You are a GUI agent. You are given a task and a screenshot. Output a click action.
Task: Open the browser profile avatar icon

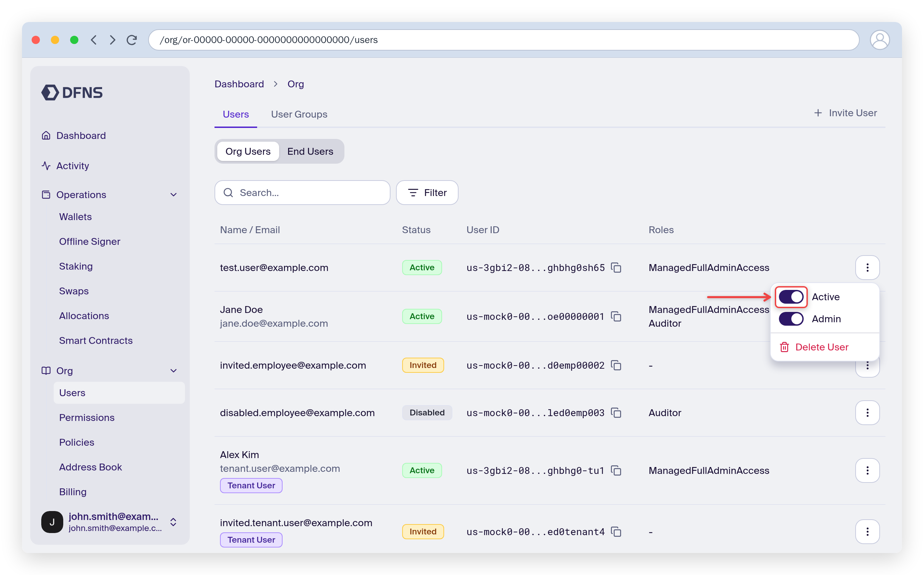pos(880,40)
